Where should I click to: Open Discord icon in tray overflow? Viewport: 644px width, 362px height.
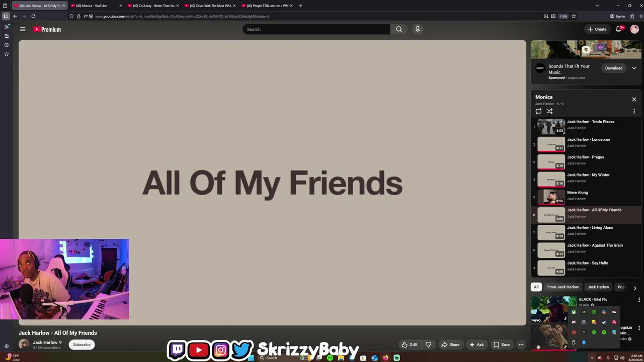[574, 322]
